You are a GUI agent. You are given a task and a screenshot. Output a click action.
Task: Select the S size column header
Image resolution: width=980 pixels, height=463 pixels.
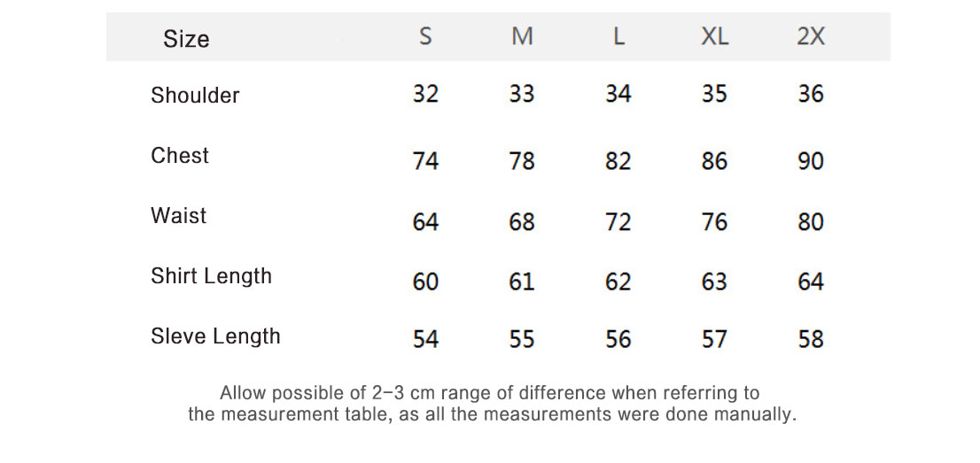coord(425,36)
